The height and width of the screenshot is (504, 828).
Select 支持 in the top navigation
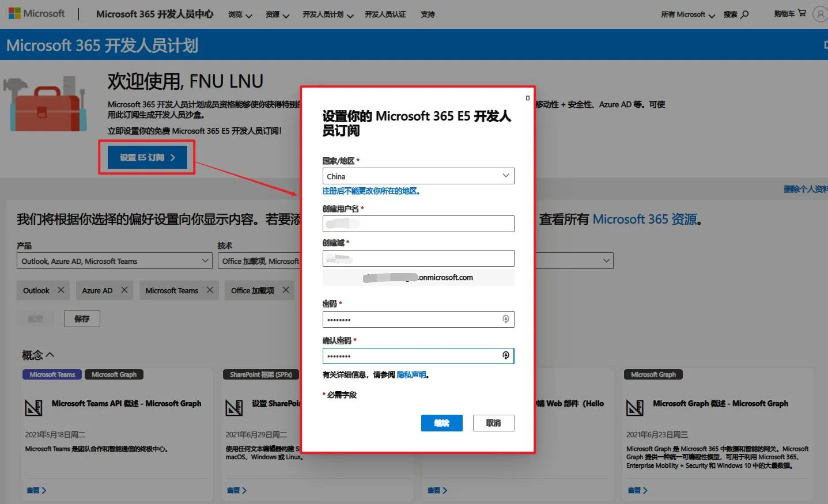(427, 14)
